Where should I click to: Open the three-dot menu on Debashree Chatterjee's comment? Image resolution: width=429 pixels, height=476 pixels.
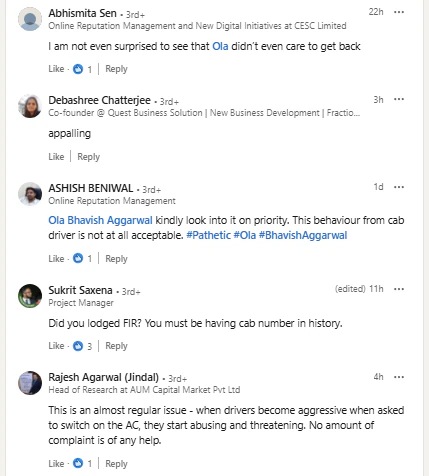(x=399, y=99)
